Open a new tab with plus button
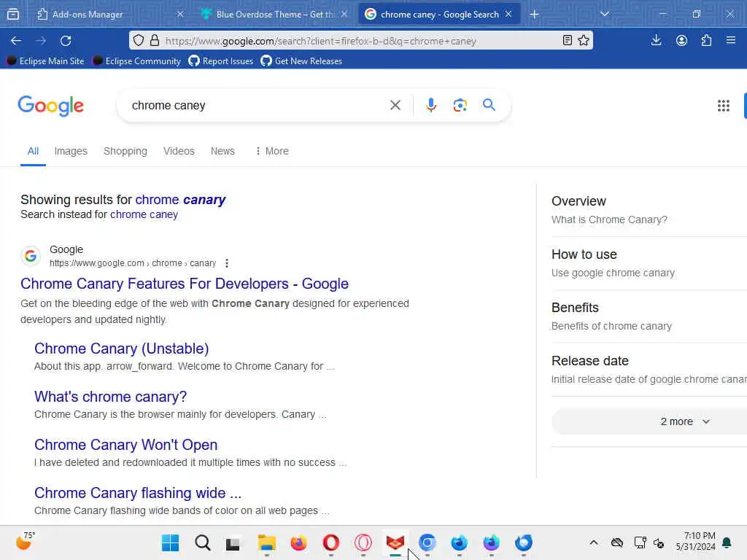The height and width of the screenshot is (560, 747). coord(534,15)
